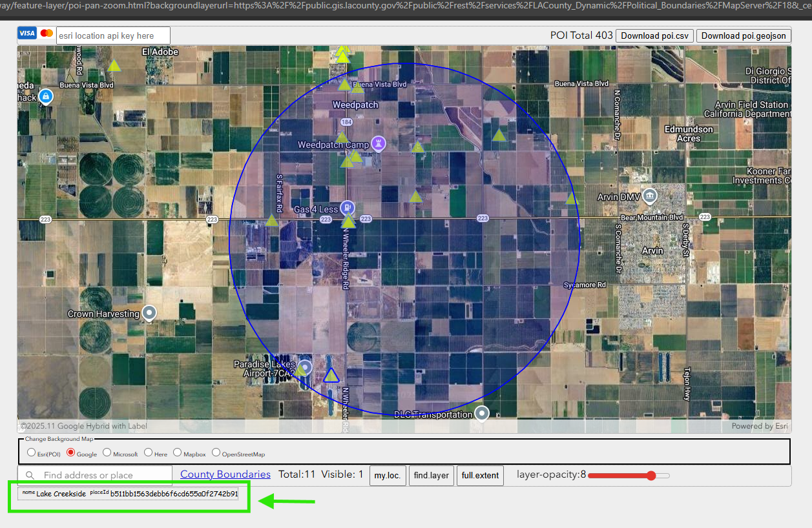Image resolution: width=812 pixels, height=528 pixels.
Task: Click the find.layer button
Action: 431,476
